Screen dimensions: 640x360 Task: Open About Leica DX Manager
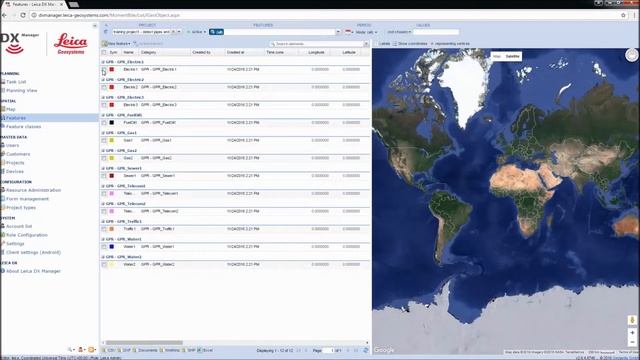click(x=33, y=271)
